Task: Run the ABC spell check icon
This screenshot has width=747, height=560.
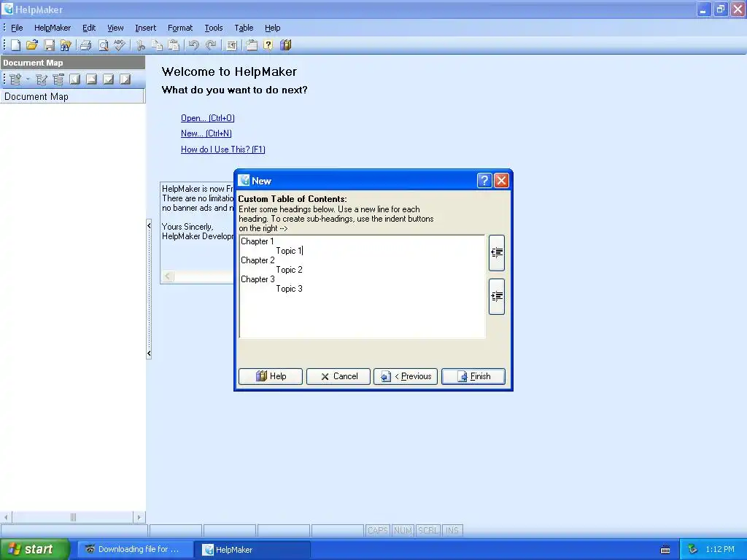Action: (120, 45)
